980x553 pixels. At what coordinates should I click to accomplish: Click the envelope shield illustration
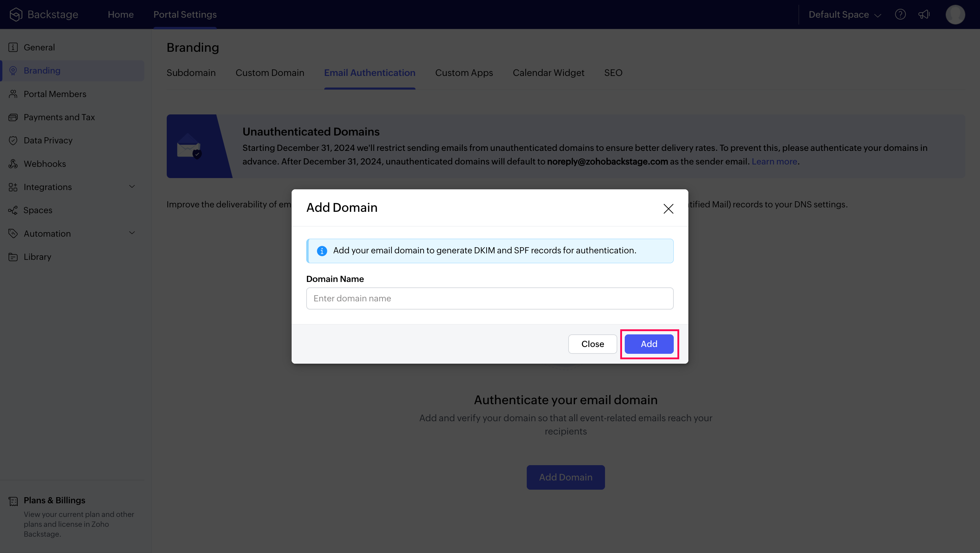189,146
